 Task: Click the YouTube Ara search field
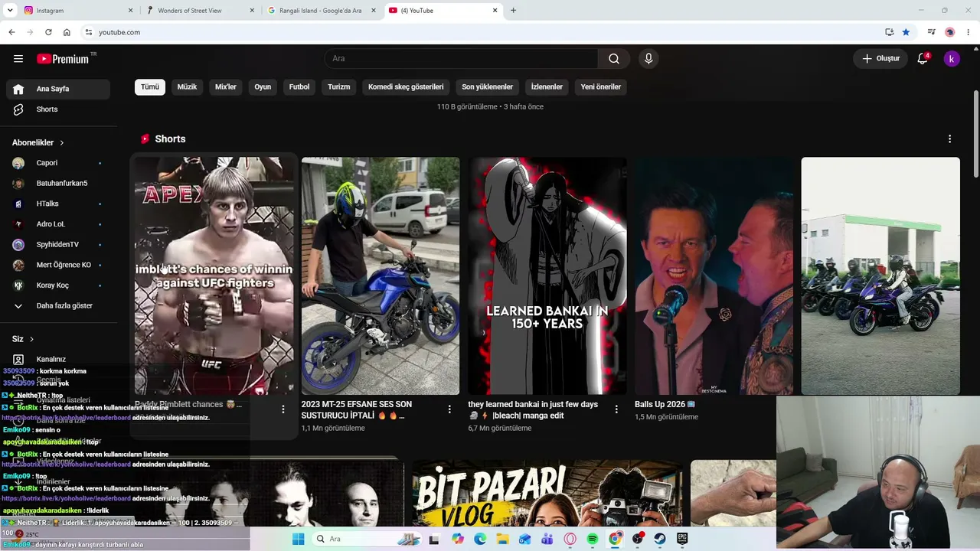[x=462, y=59]
